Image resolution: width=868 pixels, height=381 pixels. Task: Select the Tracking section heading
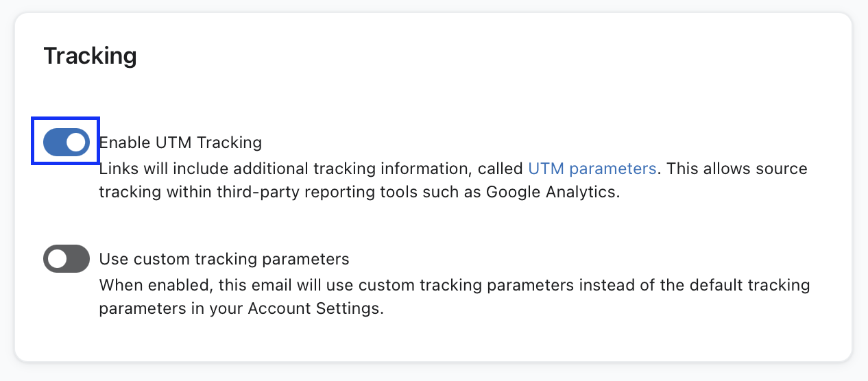pyautogui.click(x=90, y=56)
